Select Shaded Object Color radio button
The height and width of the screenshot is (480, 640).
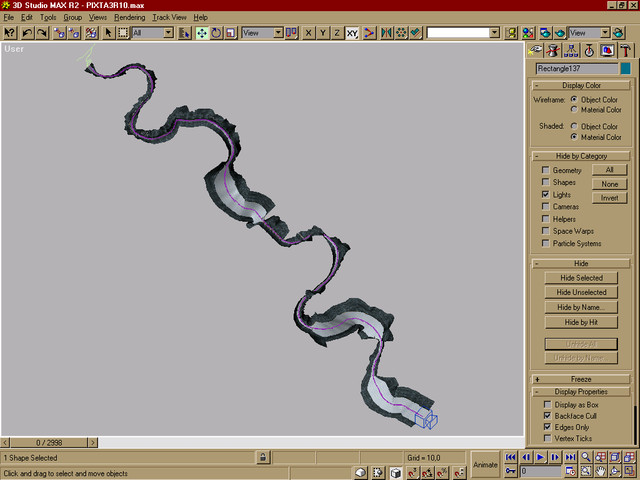[x=574, y=126]
